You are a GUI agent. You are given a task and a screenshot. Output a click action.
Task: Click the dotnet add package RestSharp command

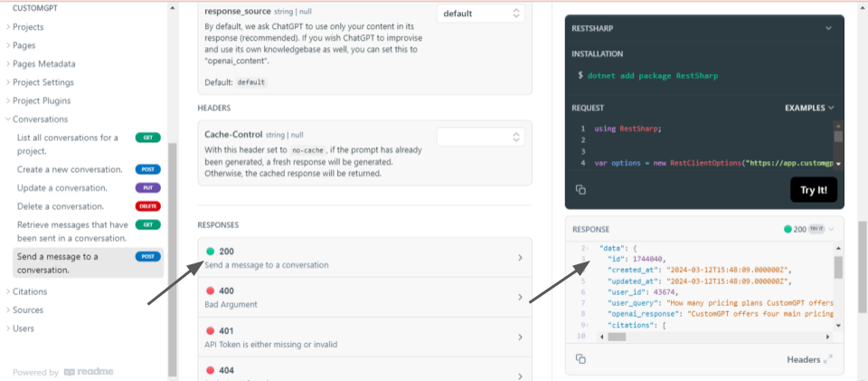click(653, 75)
